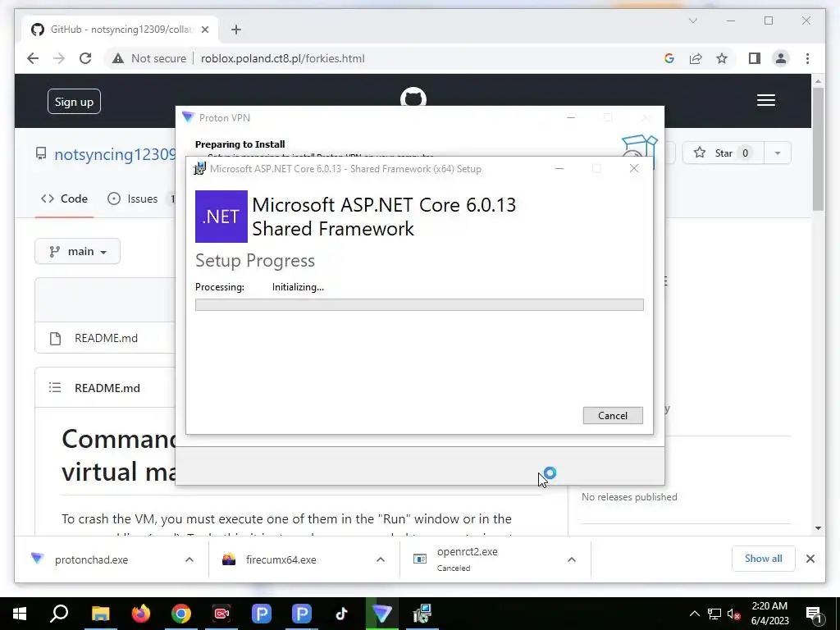This screenshot has height=630, width=840.
Task: Open Chrome's three-dot menu
Action: pos(807,58)
